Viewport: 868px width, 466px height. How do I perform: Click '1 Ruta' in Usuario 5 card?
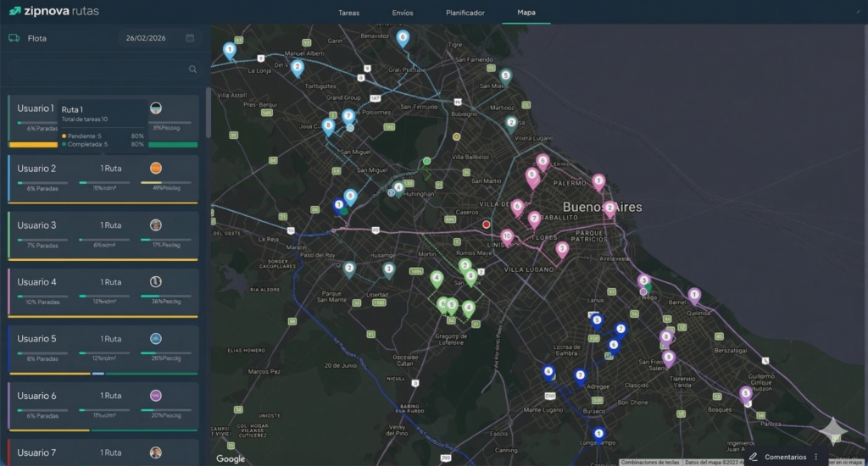pyautogui.click(x=111, y=339)
